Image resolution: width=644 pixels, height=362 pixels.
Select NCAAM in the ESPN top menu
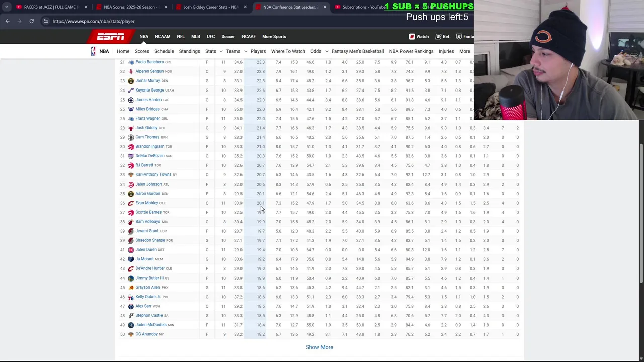(163, 36)
